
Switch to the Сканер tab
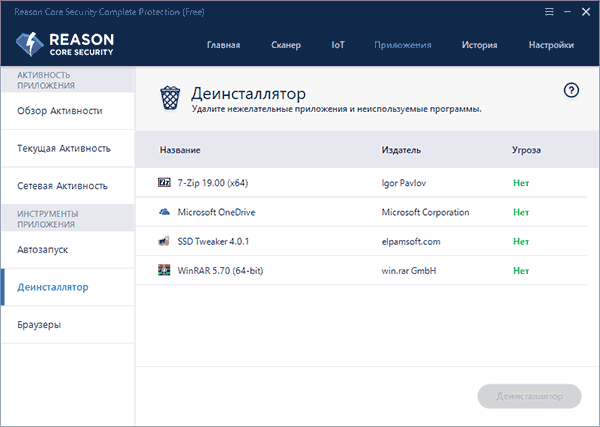pyautogui.click(x=285, y=45)
